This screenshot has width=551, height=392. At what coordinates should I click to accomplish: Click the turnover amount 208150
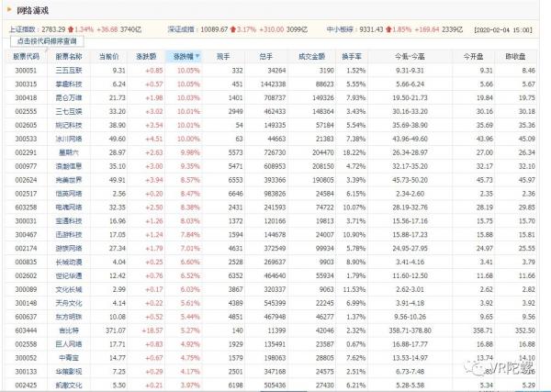point(323,166)
